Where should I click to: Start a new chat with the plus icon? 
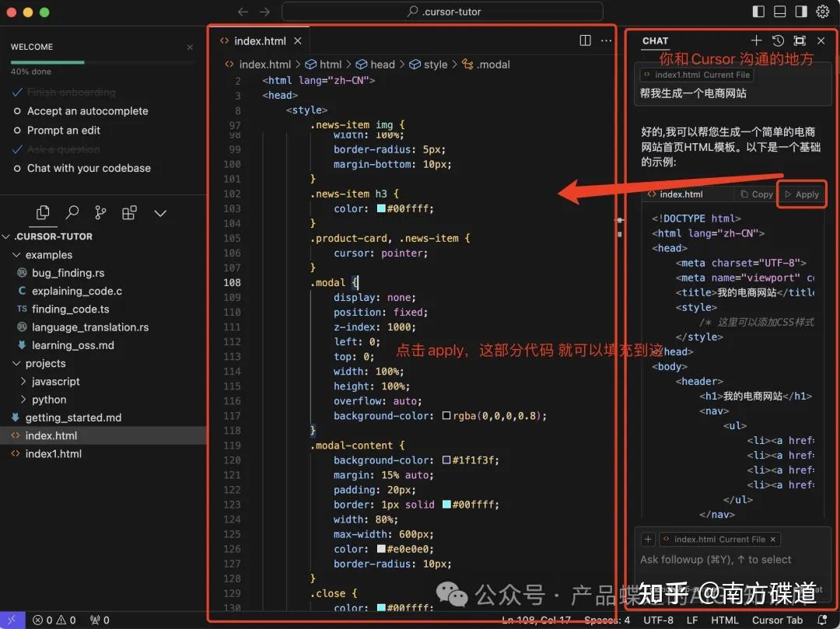[x=756, y=40]
